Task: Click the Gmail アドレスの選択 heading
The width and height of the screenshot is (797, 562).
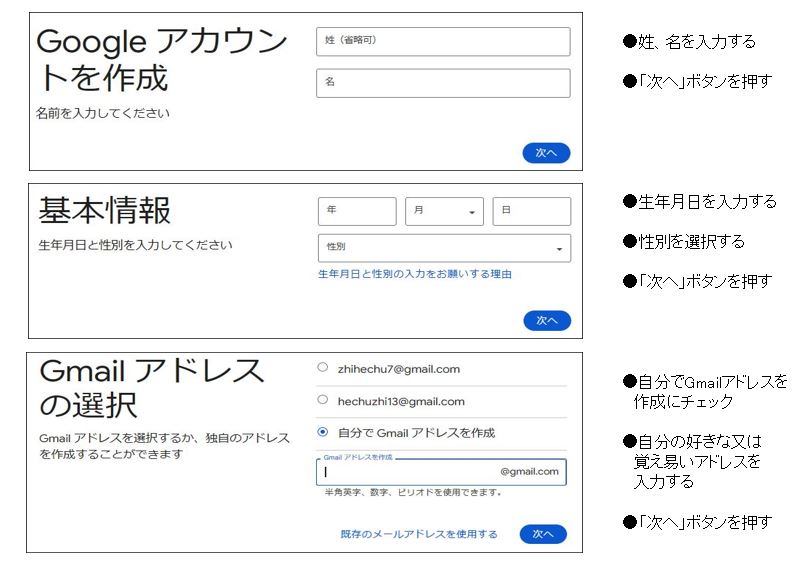Action: pyautogui.click(x=151, y=388)
